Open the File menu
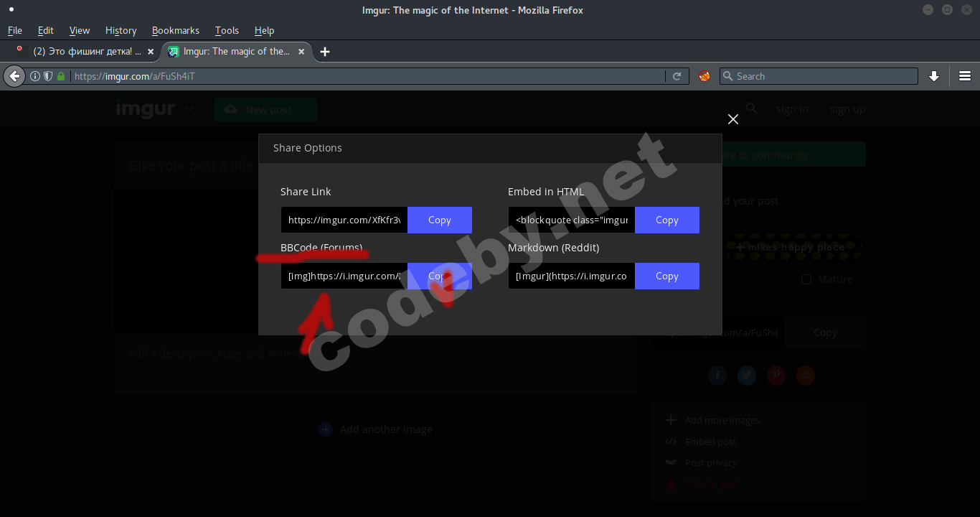980x517 pixels. pyautogui.click(x=15, y=30)
